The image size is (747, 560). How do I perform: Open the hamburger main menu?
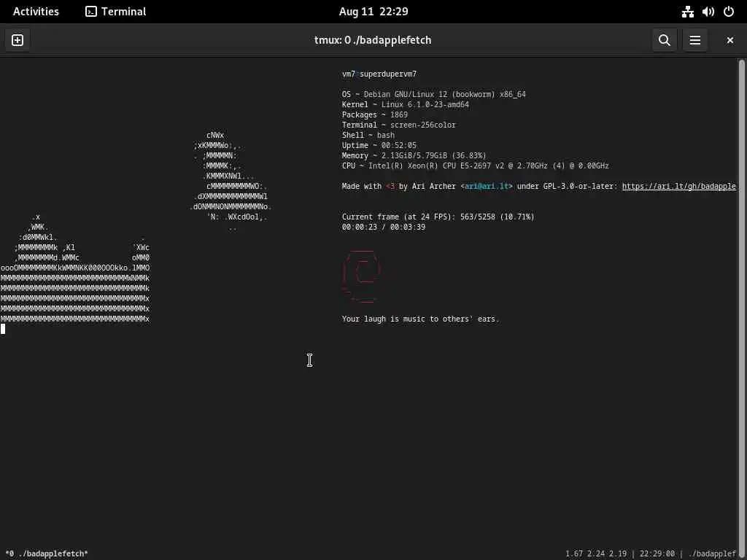pyautogui.click(x=694, y=40)
